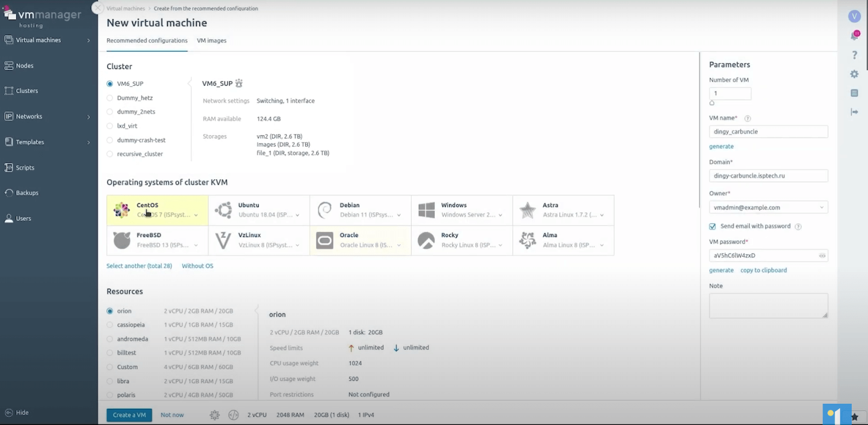Select the dummy_2nets cluster radio
This screenshot has width=868, height=425.
[x=110, y=112]
